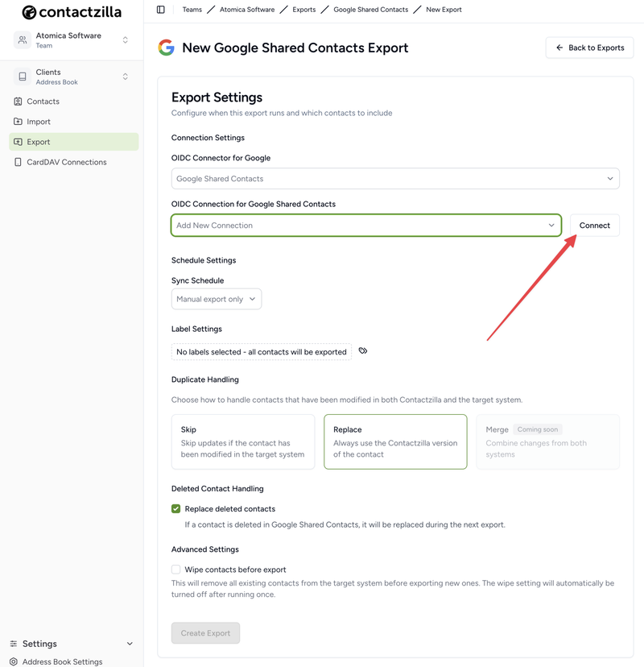Click Teams in the breadcrumb
The image size is (644, 667).
click(x=192, y=9)
